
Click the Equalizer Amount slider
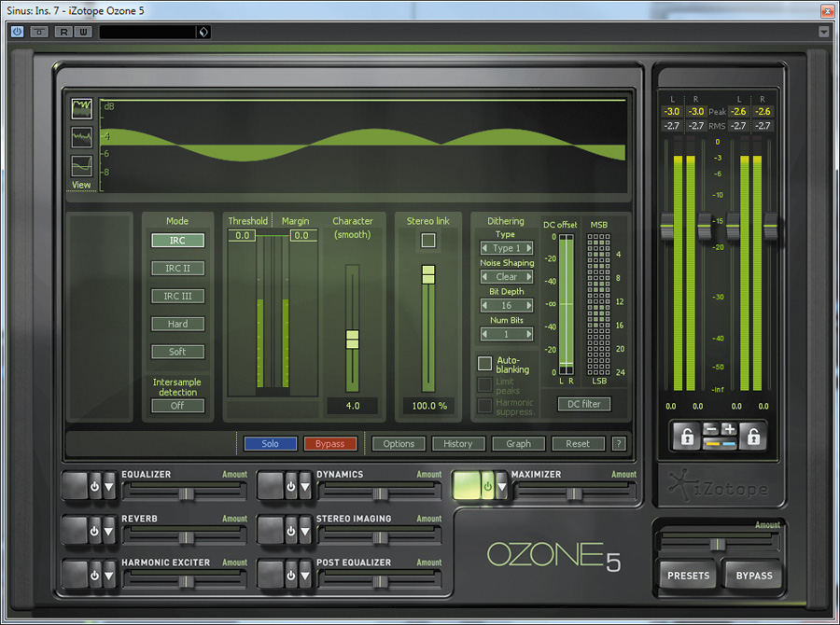(x=186, y=493)
